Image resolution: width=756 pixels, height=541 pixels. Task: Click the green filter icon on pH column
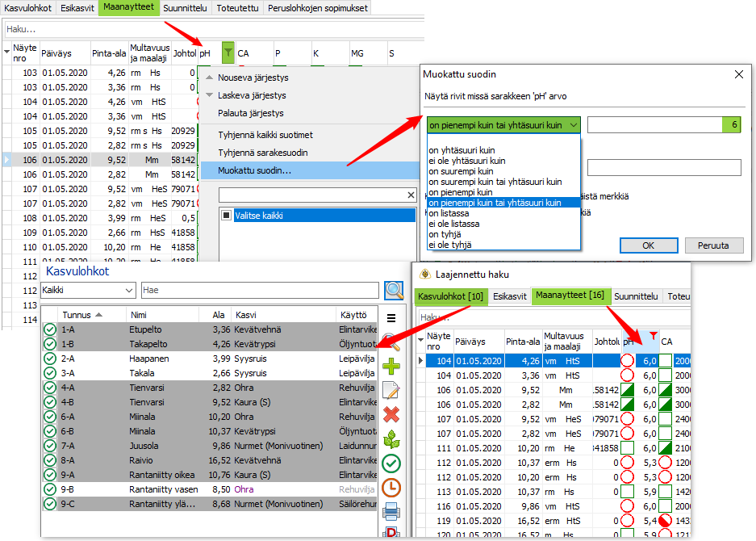(x=228, y=52)
